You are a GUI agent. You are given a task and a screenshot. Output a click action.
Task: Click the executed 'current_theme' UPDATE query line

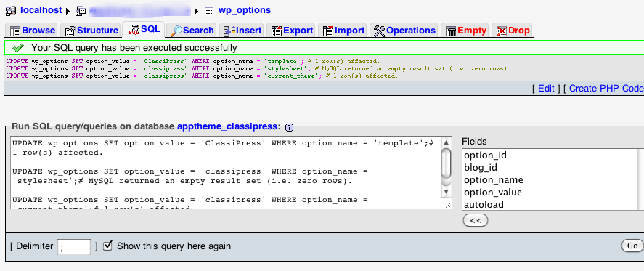point(202,76)
